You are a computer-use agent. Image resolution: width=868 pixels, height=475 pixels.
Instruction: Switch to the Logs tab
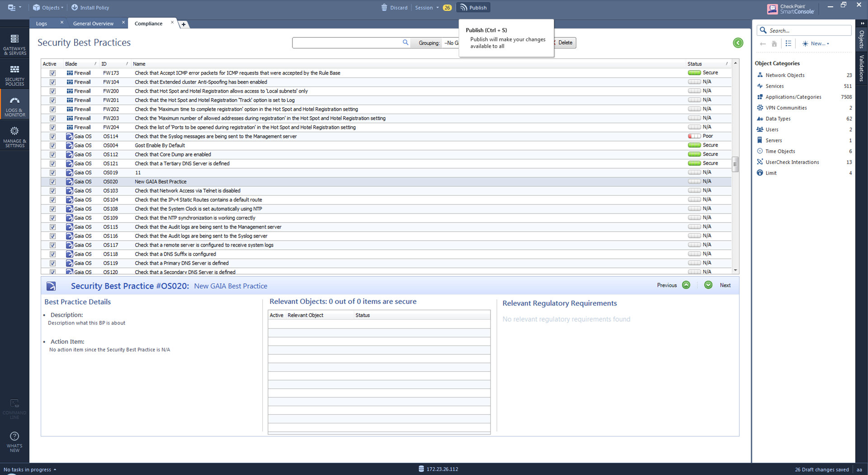click(x=42, y=23)
